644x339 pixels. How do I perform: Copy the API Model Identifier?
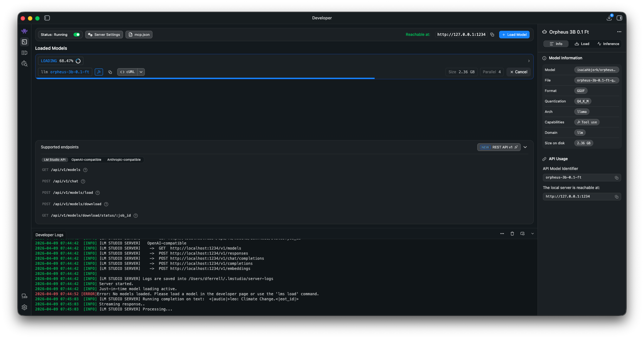(616, 178)
